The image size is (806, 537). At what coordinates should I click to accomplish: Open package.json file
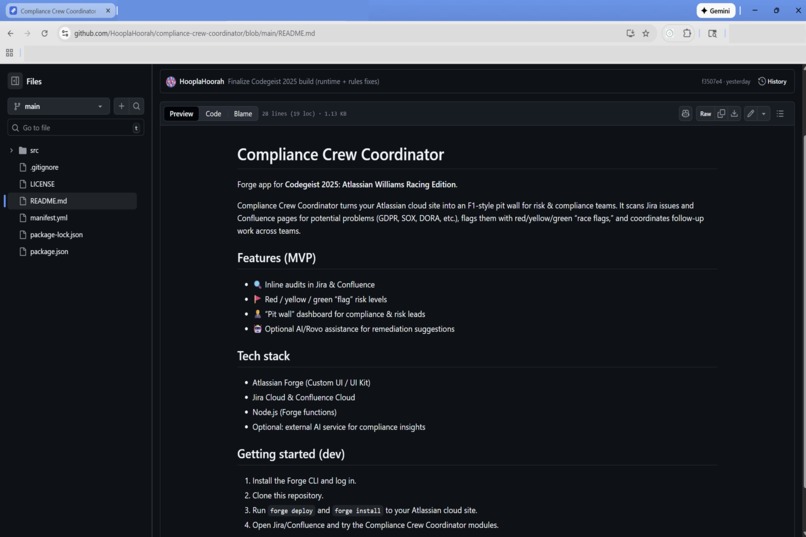click(x=49, y=252)
